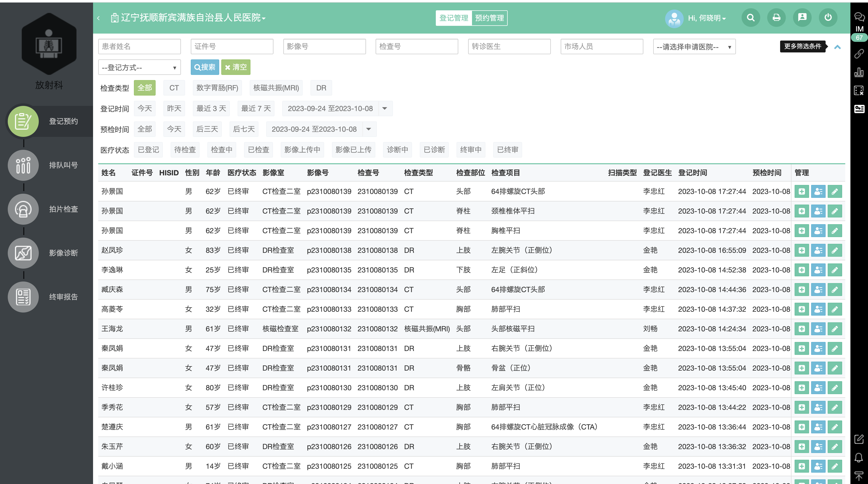Click the contact card icon in header
The image size is (868, 484).
(802, 18)
